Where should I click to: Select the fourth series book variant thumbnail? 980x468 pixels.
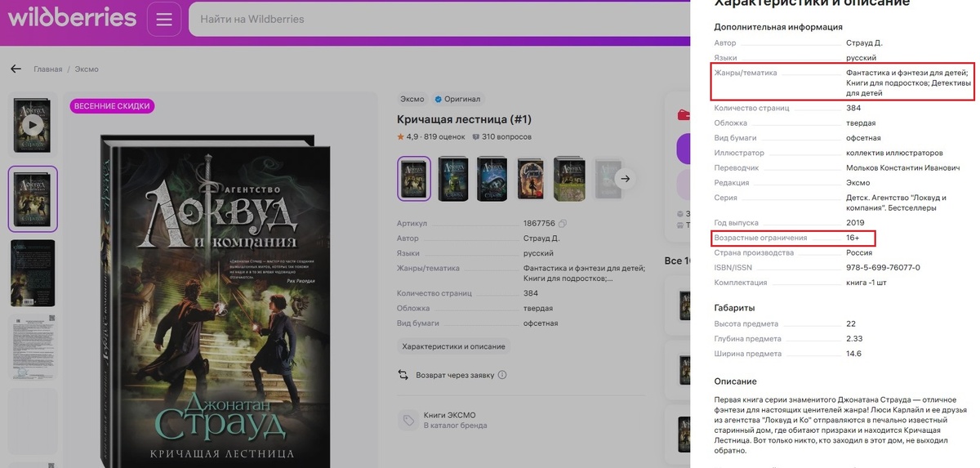531,178
